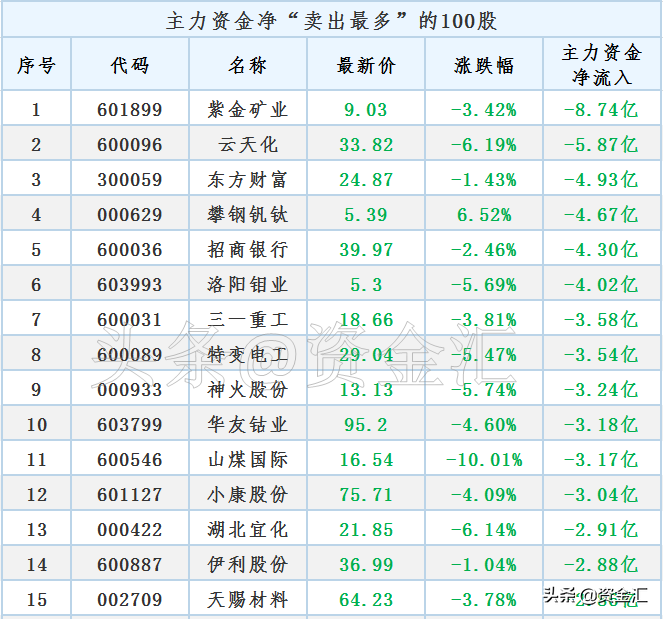Click stock name '招商银行'
The width and height of the screenshot is (663, 619).
pos(248,250)
